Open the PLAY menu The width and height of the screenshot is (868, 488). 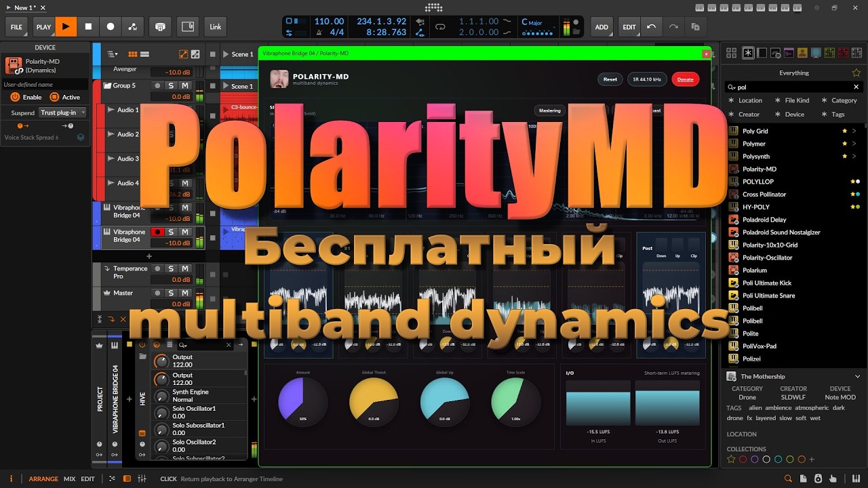[x=43, y=27]
